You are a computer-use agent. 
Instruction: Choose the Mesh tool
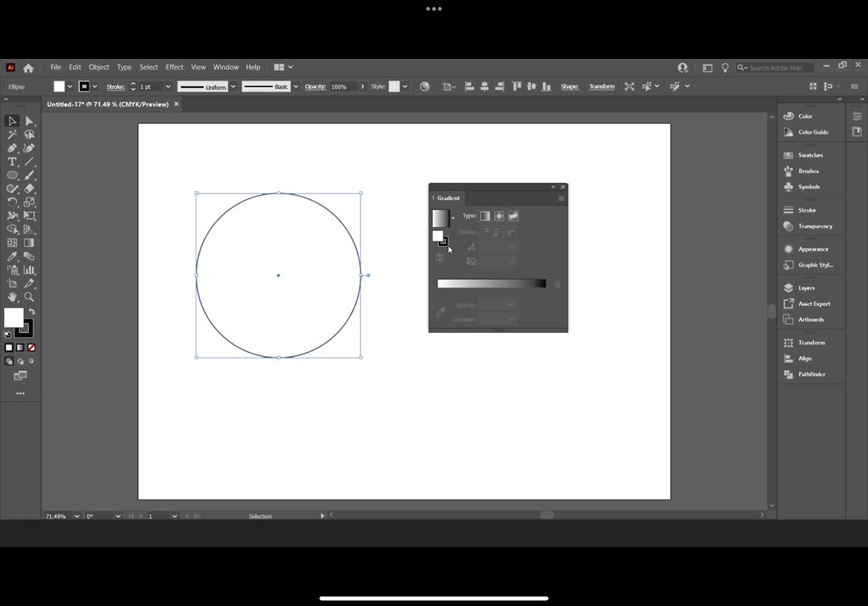(x=12, y=243)
